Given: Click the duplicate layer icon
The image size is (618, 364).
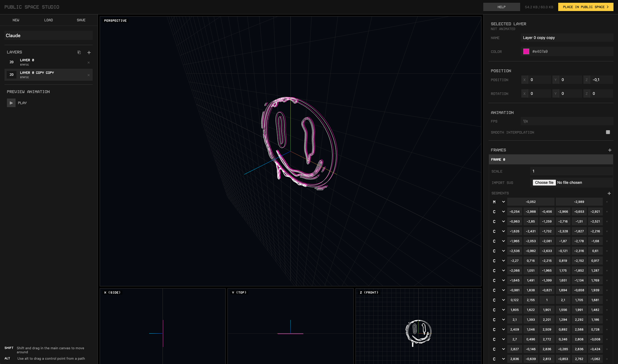Looking at the screenshot, I should pyautogui.click(x=79, y=52).
